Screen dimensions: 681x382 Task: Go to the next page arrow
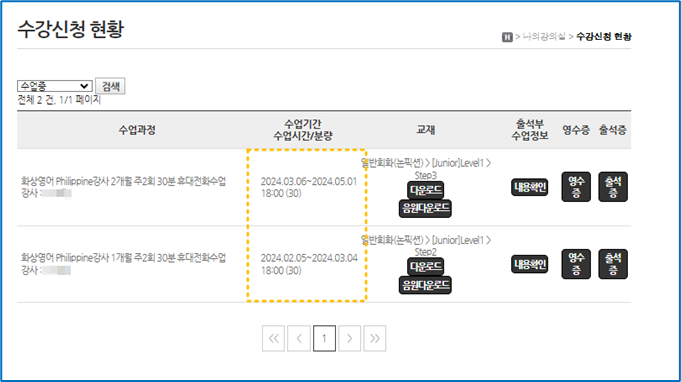349,338
